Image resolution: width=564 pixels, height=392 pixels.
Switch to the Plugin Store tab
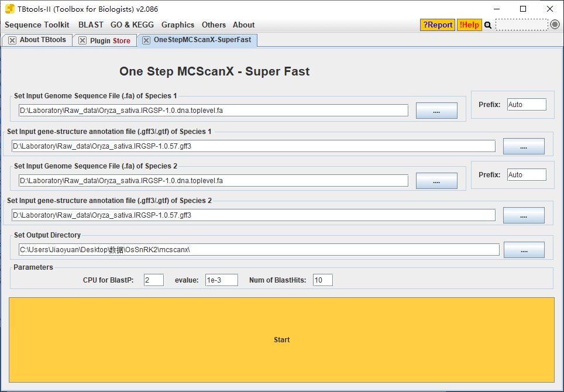click(110, 40)
